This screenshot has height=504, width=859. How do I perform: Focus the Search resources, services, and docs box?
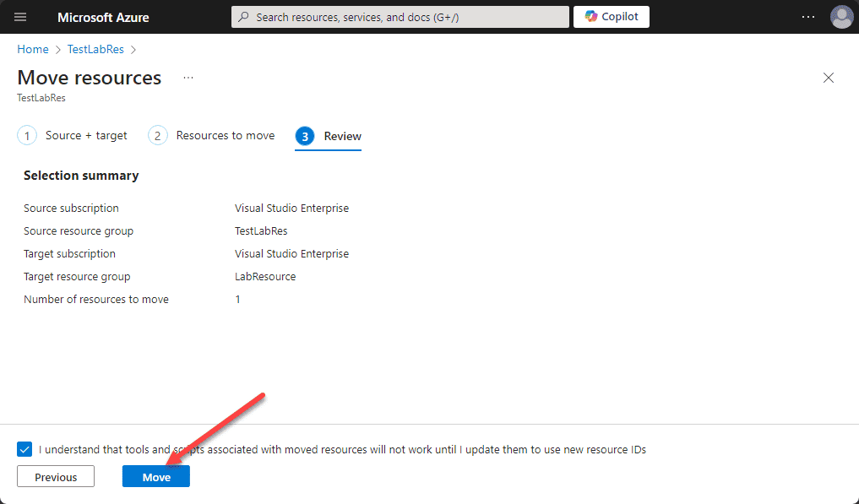[x=400, y=17]
